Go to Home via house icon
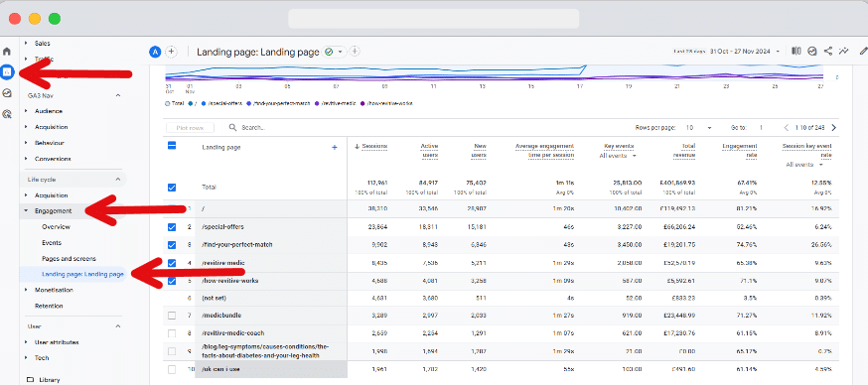The width and height of the screenshot is (868, 385). point(7,52)
